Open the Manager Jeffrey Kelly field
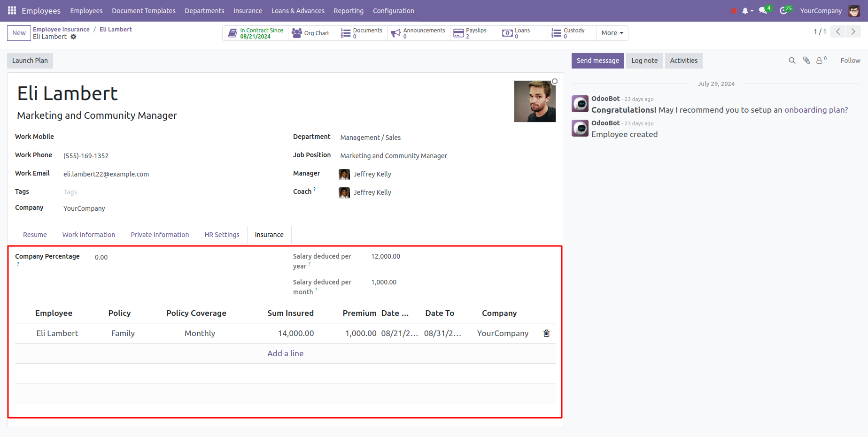The height and width of the screenshot is (437, 868). [372, 174]
